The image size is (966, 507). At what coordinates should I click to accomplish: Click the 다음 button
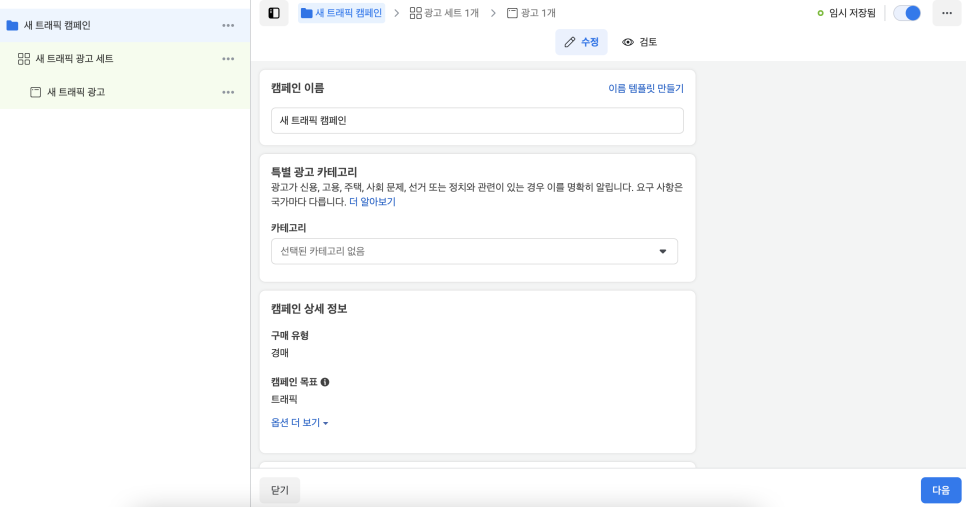pos(941,490)
